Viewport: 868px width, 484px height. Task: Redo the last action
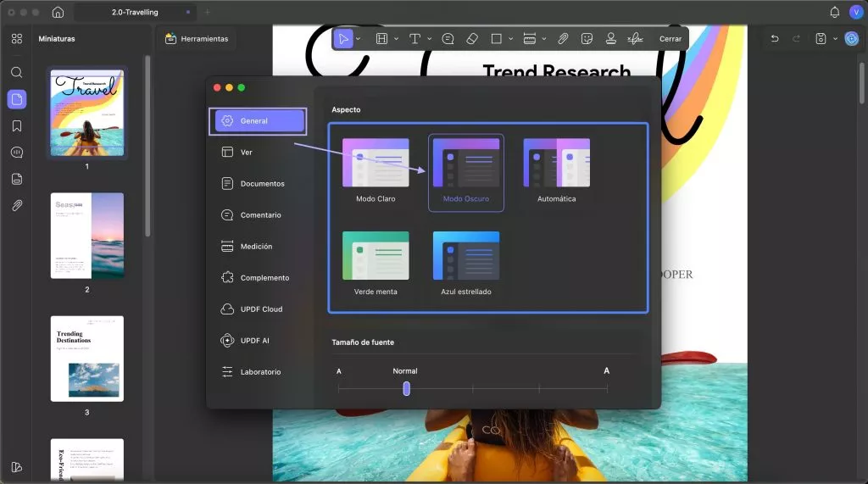(x=797, y=39)
